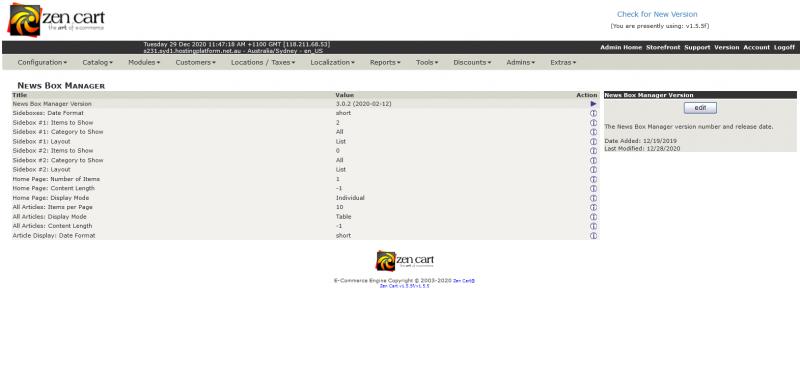Open the Catalog dropdown menu

pyautogui.click(x=97, y=62)
